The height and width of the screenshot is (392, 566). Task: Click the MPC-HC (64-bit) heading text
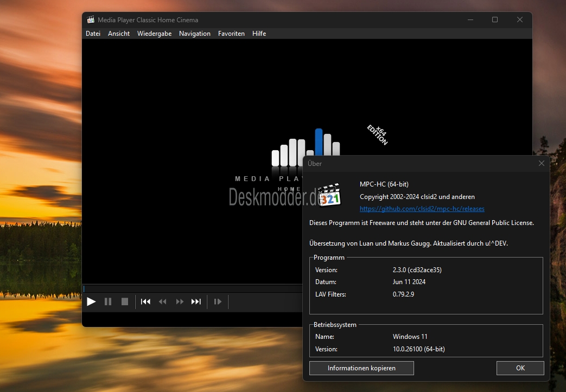click(x=384, y=184)
